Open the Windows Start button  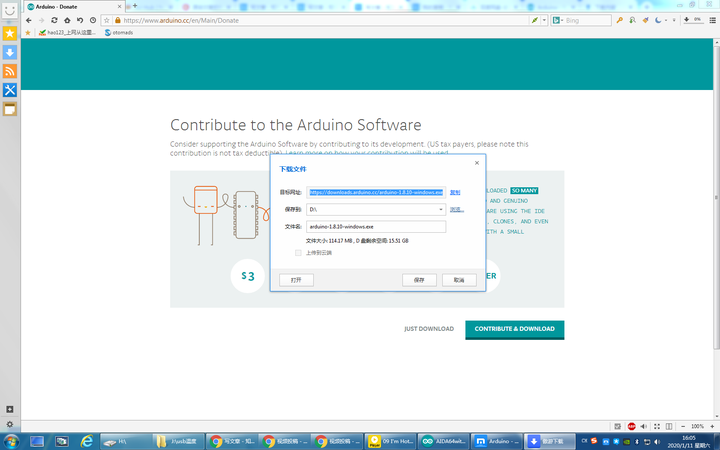point(11,442)
